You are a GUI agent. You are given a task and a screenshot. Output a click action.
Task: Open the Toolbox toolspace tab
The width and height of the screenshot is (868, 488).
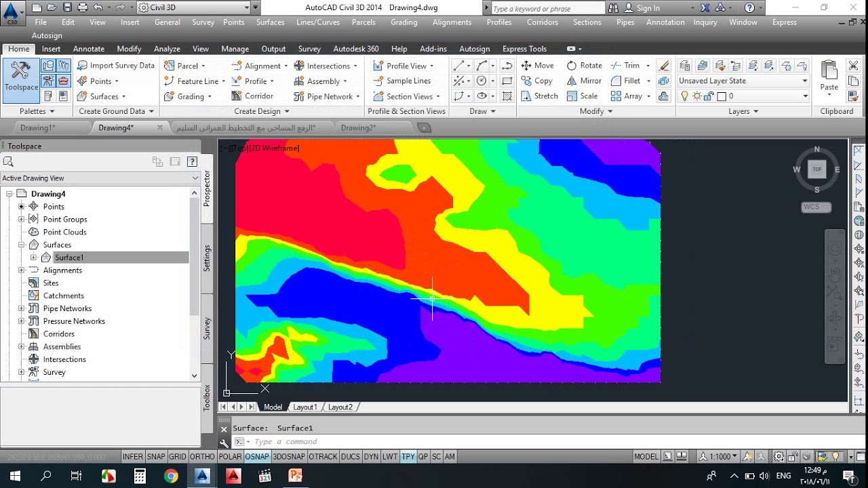pos(208,398)
